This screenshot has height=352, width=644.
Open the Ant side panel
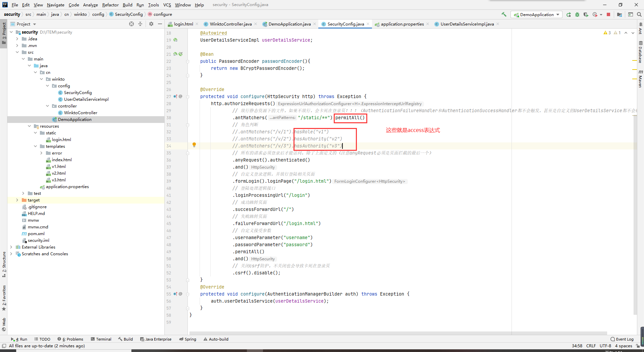640,29
